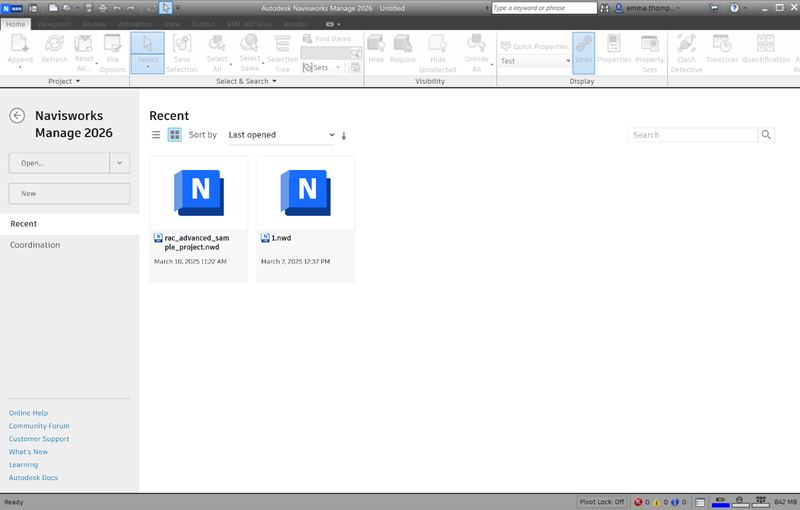Screen dimensions: 800x510
Task: Switch to the Render ribbon tab
Action: click(x=295, y=24)
